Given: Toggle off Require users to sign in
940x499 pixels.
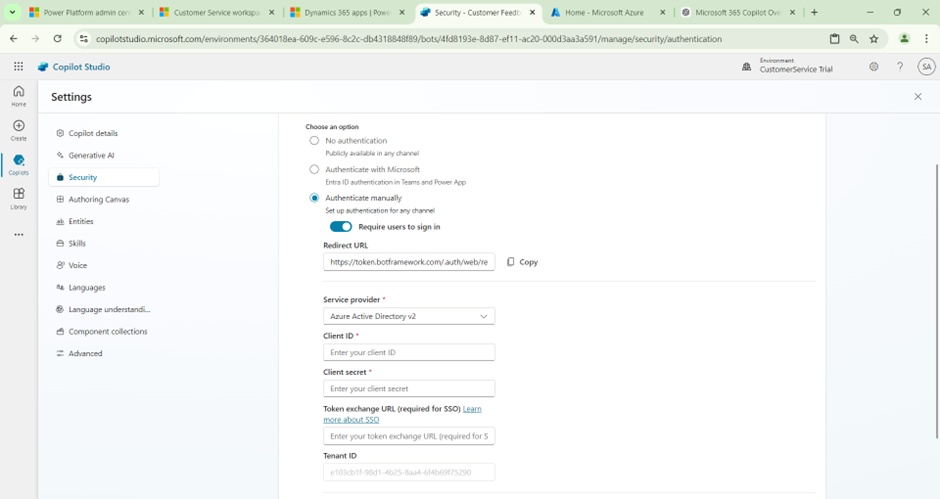Looking at the screenshot, I should (340, 227).
